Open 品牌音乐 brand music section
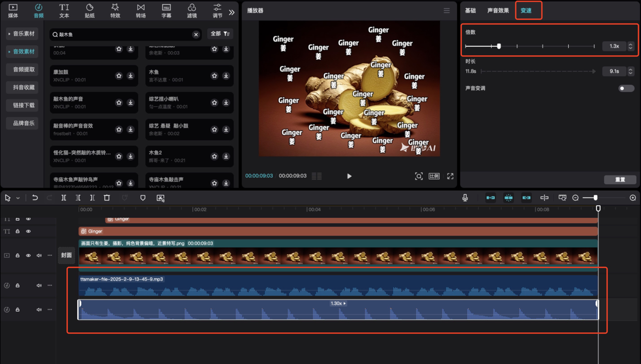 pyautogui.click(x=22, y=123)
